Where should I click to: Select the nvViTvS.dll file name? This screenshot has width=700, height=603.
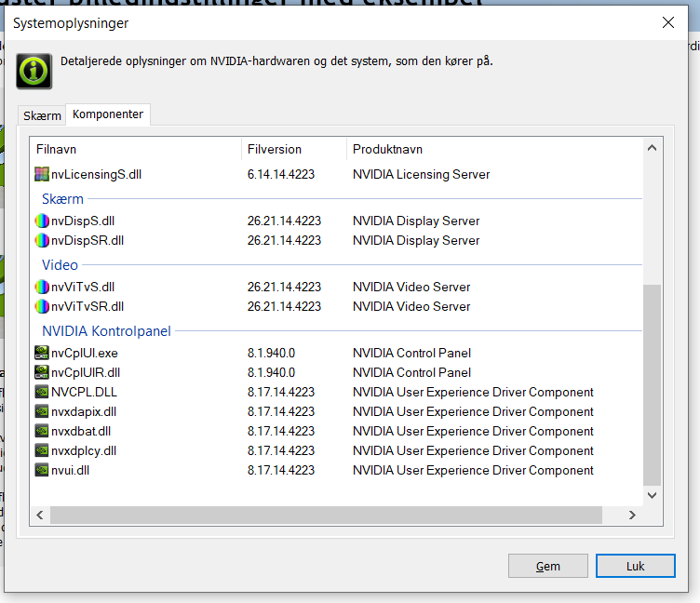tap(83, 287)
